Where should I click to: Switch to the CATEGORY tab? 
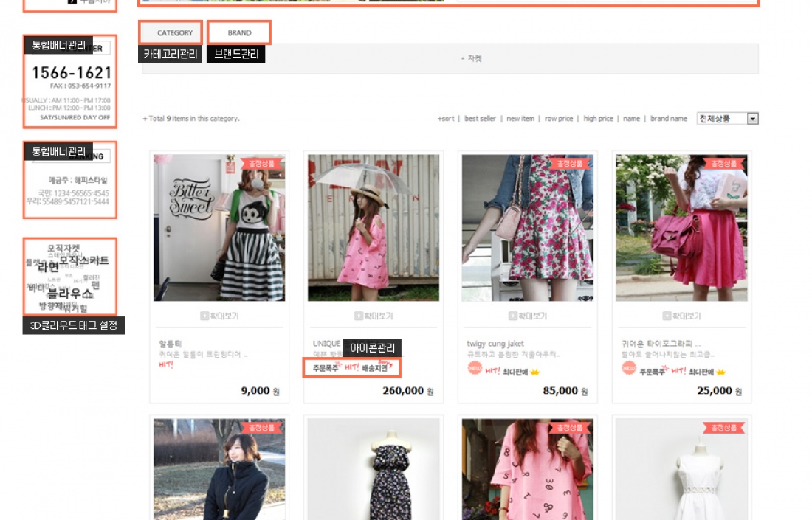click(174, 33)
